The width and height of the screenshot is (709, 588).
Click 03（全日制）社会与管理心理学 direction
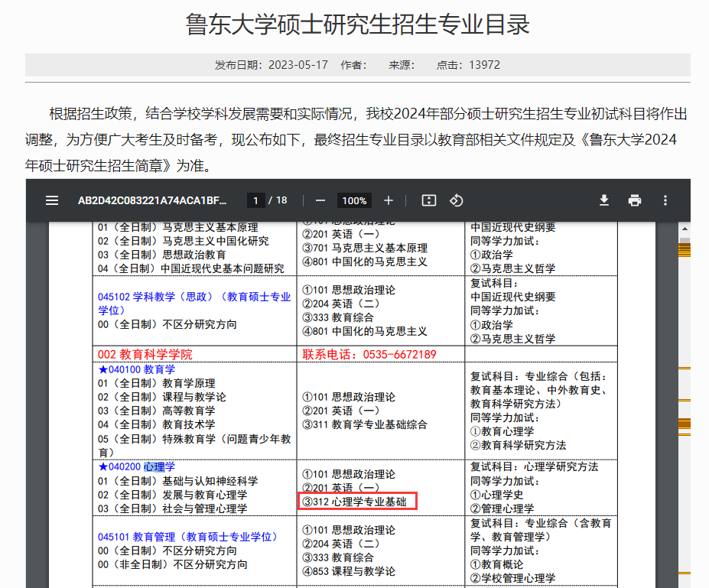172,508
